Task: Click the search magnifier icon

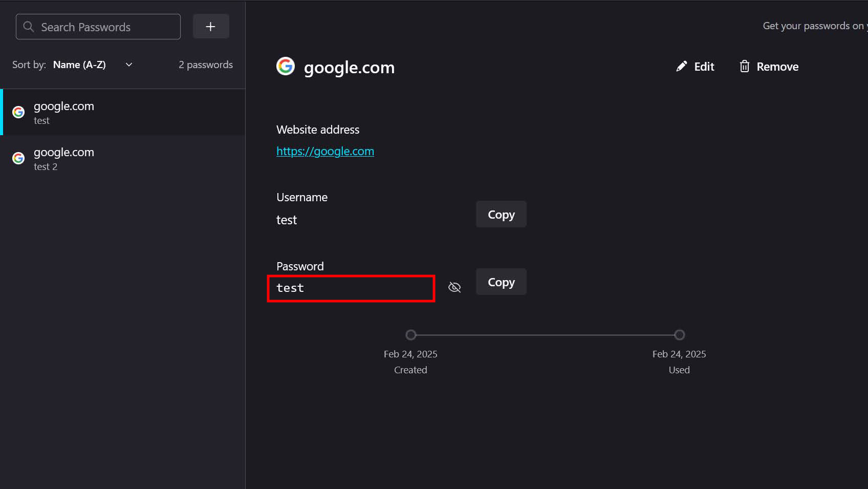Action: [29, 27]
